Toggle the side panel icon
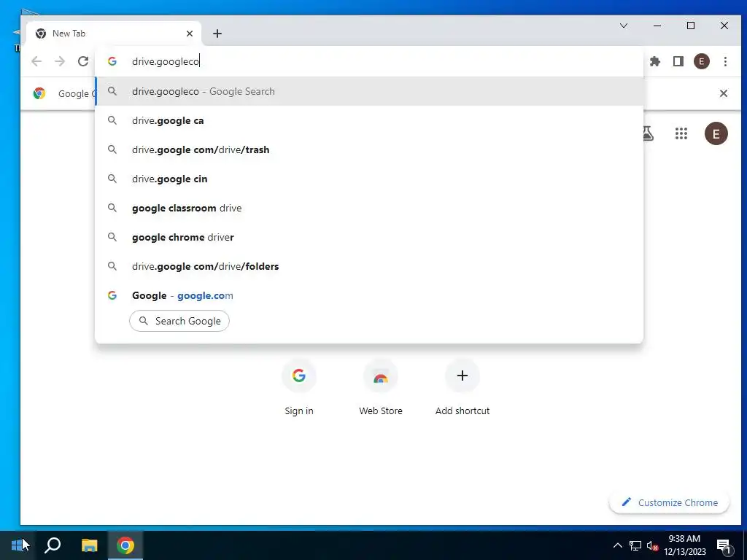The width and height of the screenshot is (747, 560). [678, 61]
